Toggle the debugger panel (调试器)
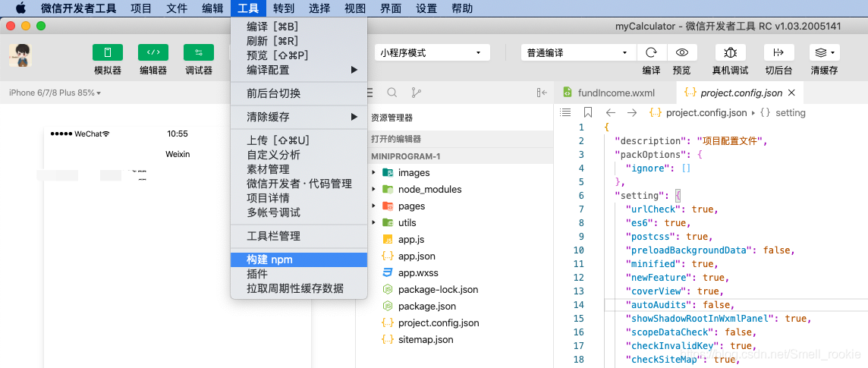This screenshot has width=868, height=368. click(x=199, y=52)
